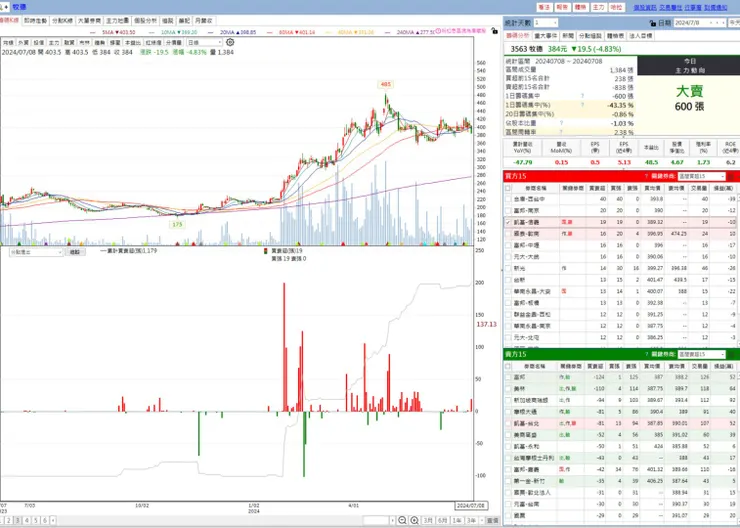This screenshot has width=740, height=528.
Task: Click the pink info link above chart
Action: (461, 31)
